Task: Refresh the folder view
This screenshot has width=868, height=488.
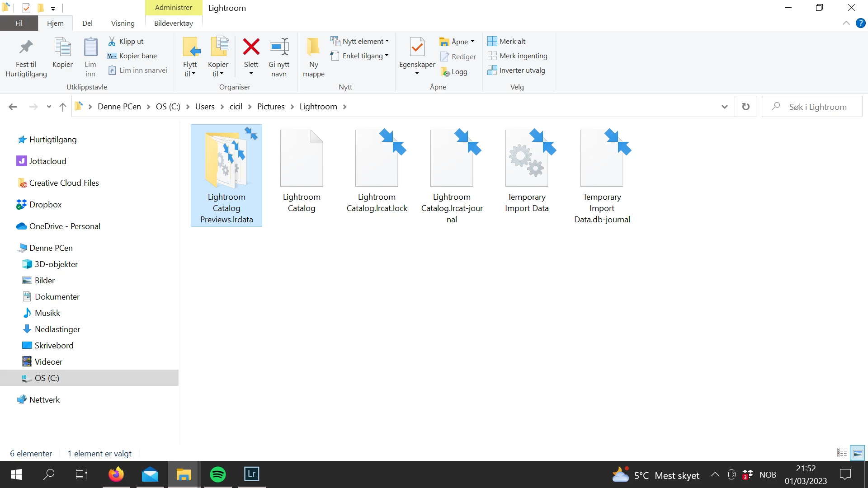Action: point(745,107)
